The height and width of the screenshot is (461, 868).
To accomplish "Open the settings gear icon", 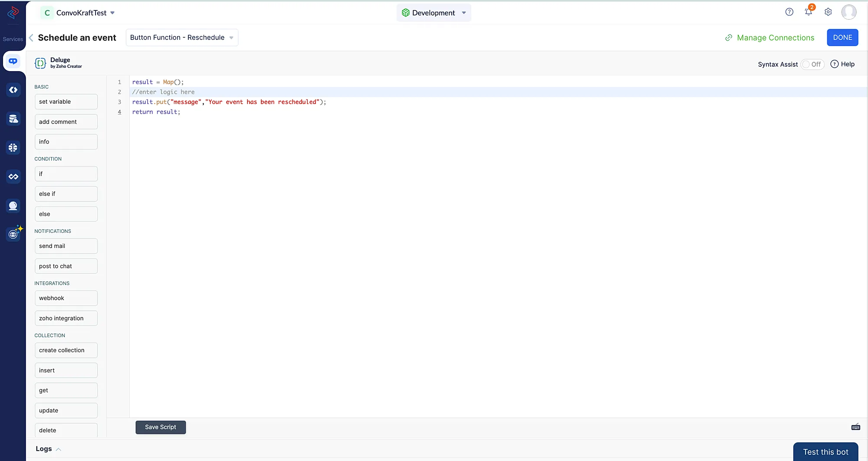I will point(828,12).
